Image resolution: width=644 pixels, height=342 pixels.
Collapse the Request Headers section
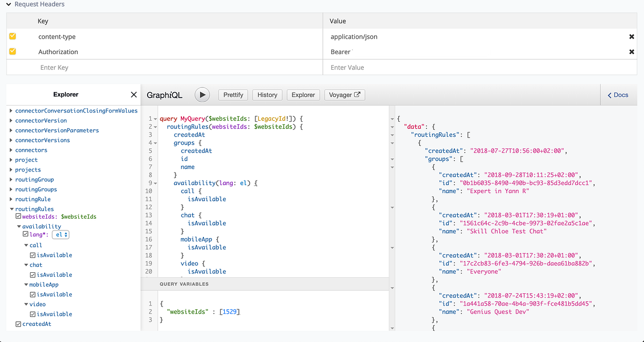[x=8, y=4]
